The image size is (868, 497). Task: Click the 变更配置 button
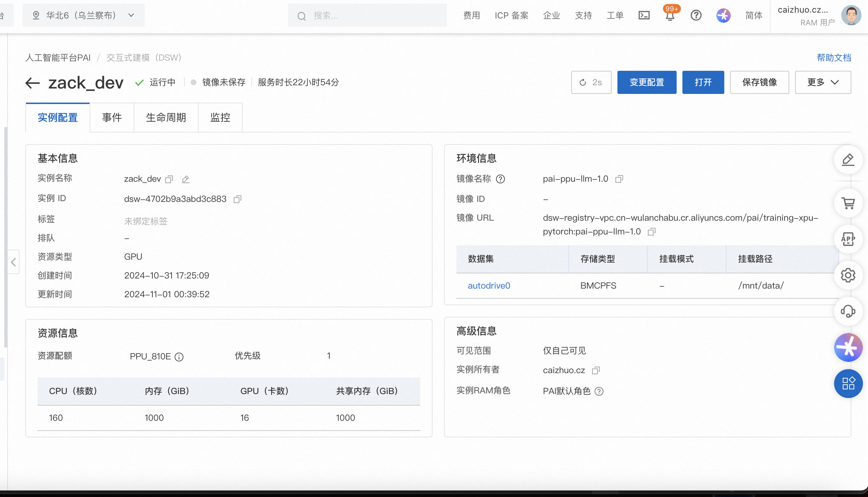(647, 82)
